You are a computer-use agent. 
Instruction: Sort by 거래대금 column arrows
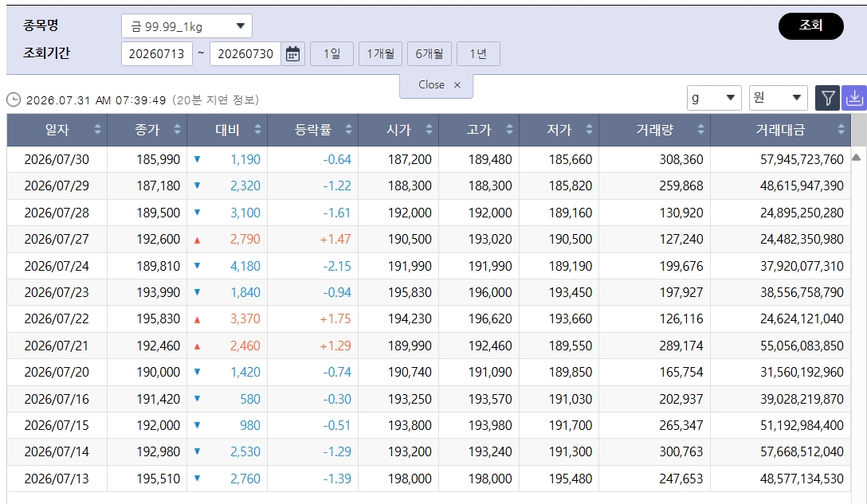pyautogui.click(x=841, y=129)
